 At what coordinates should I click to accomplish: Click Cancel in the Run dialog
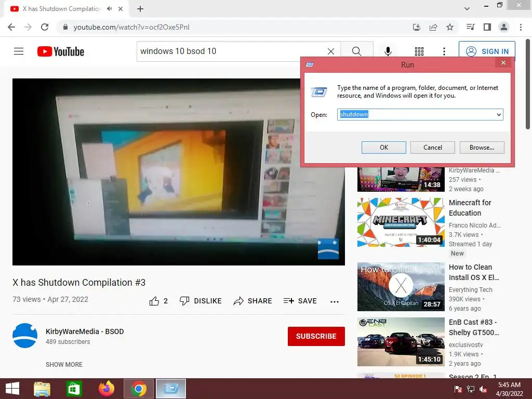(433, 148)
